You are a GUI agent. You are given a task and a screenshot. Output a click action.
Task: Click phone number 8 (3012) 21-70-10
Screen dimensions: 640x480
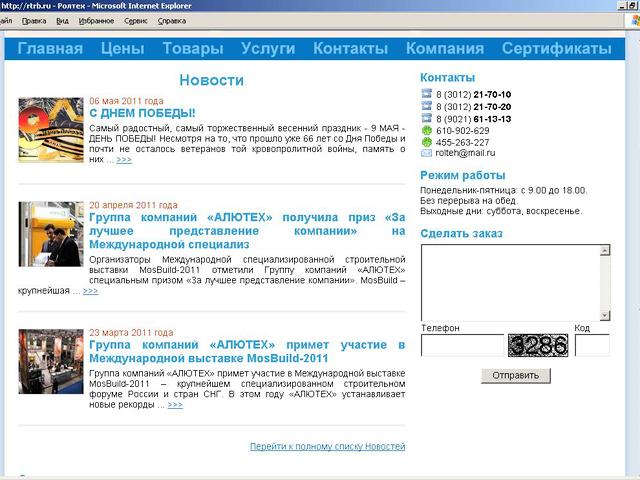click(473, 95)
